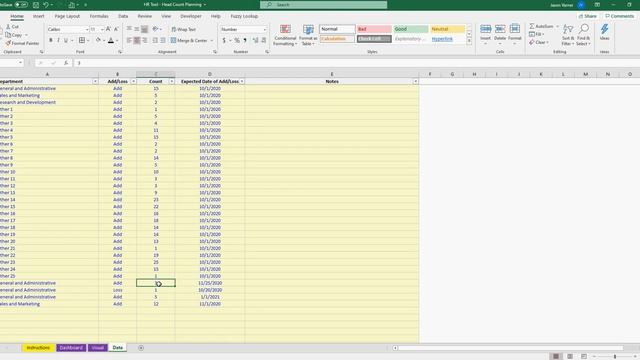Viewport: 640px width, 360px height.
Task: Apply the Hyperlink cell style
Action: pos(447,39)
